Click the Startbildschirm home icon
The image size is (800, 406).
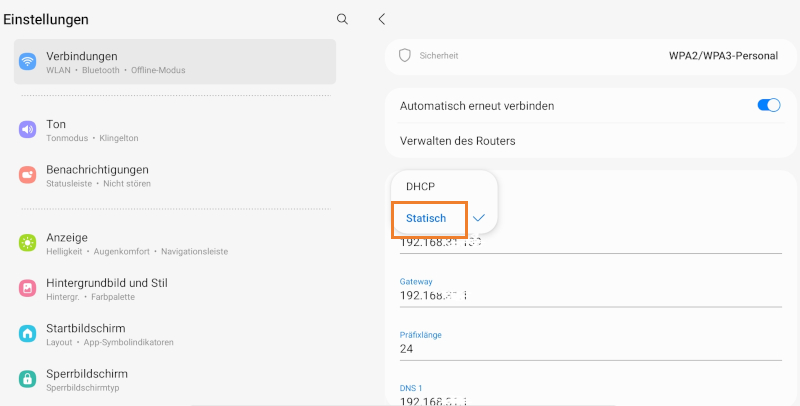click(28, 334)
